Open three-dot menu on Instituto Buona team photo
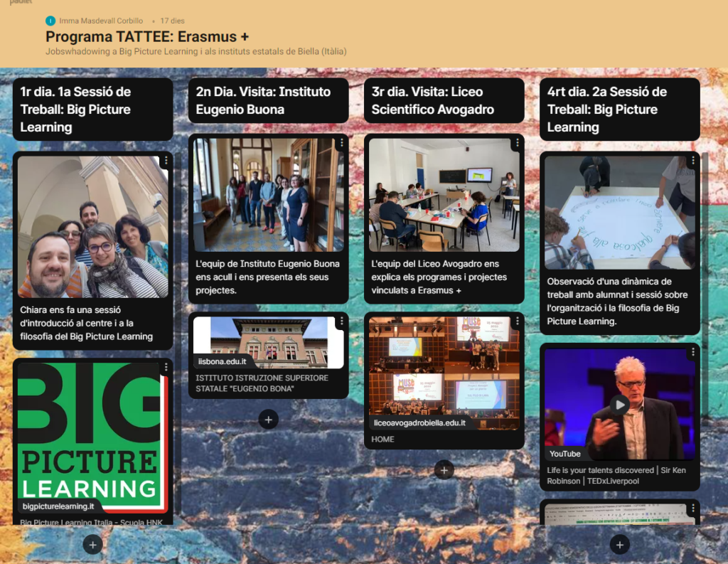728x564 pixels. [x=341, y=143]
